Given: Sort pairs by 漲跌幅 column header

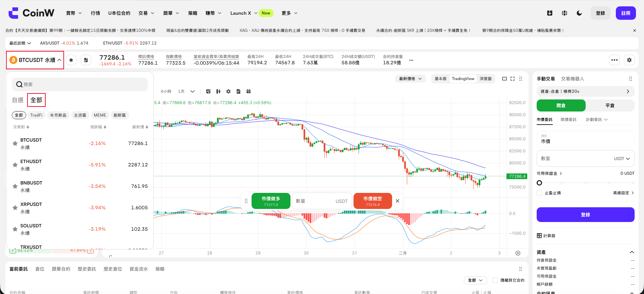Looking at the screenshot, I should pyautogui.click(x=98, y=127).
